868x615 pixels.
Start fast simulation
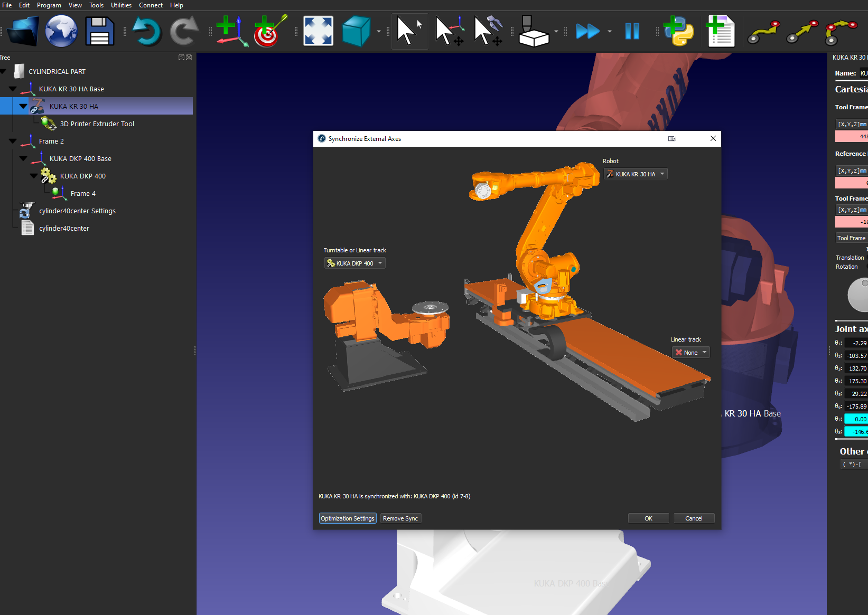(x=588, y=31)
